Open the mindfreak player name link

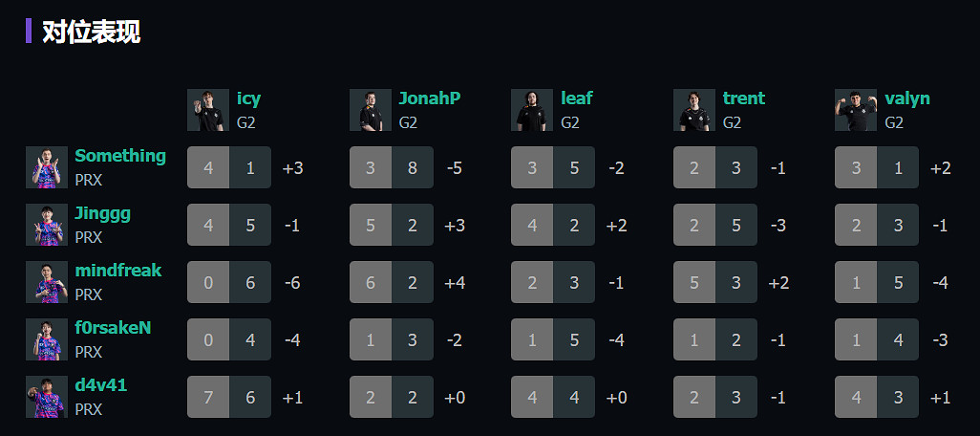point(118,271)
